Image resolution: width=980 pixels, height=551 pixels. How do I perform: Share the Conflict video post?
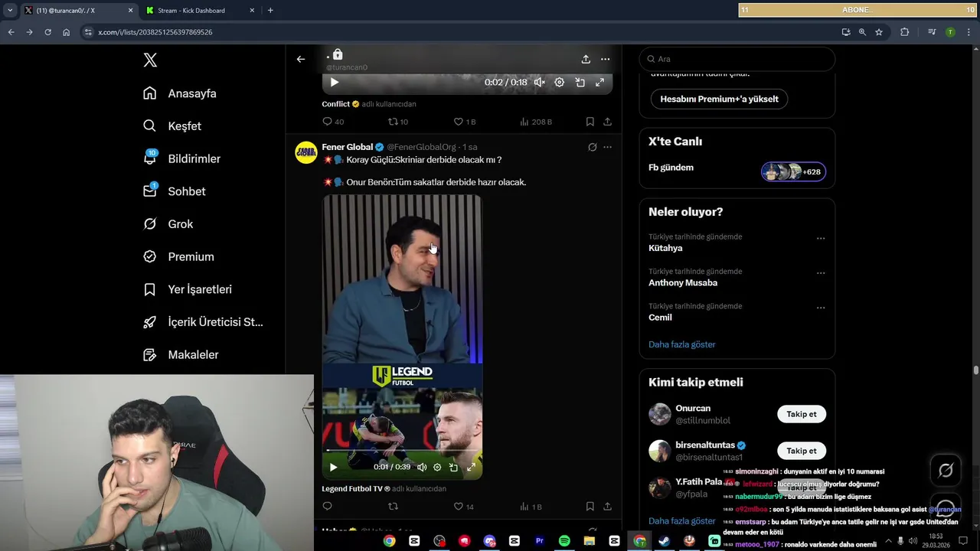[607, 122]
